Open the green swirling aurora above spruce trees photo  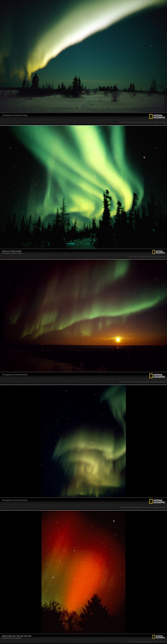(83, 187)
